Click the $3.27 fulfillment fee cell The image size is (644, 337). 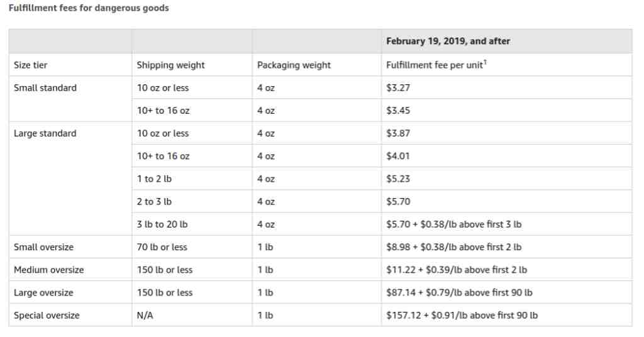tap(398, 88)
